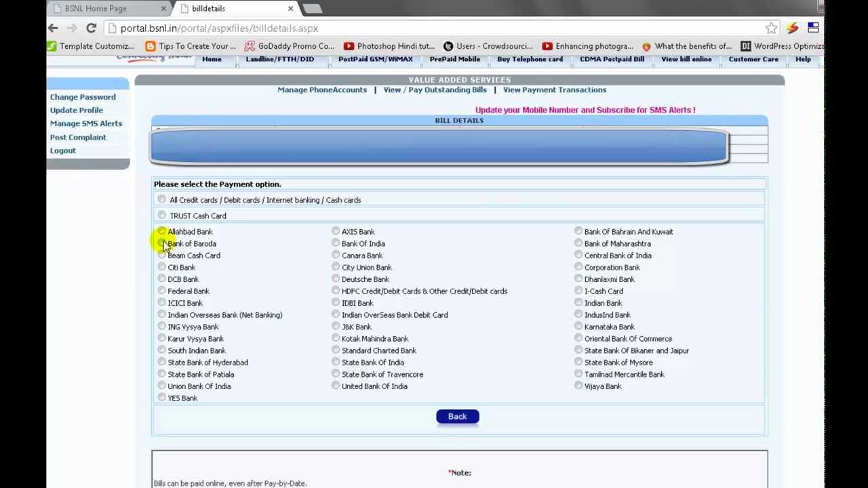This screenshot has width=868, height=488.
Task: Close the billdetails tab
Action: [x=290, y=8]
